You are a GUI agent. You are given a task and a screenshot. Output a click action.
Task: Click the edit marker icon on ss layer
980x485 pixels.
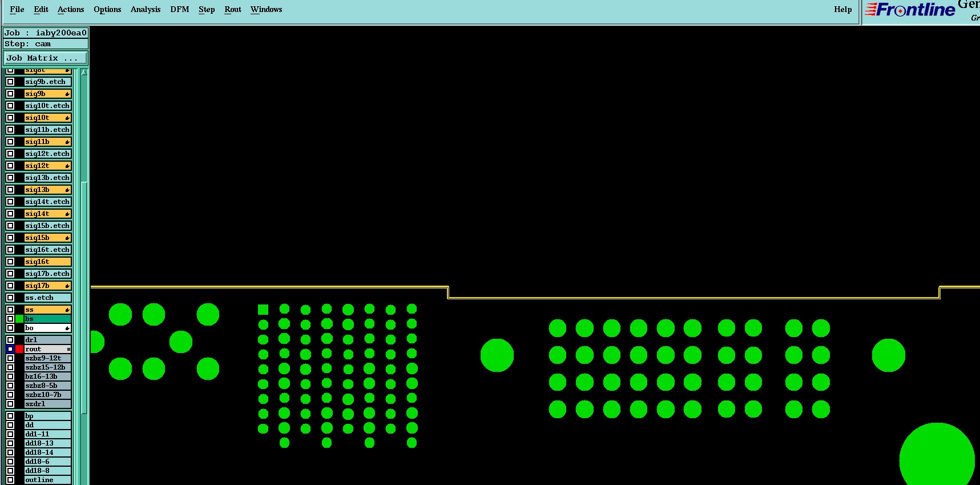pyautogui.click(x=67, y=310)
